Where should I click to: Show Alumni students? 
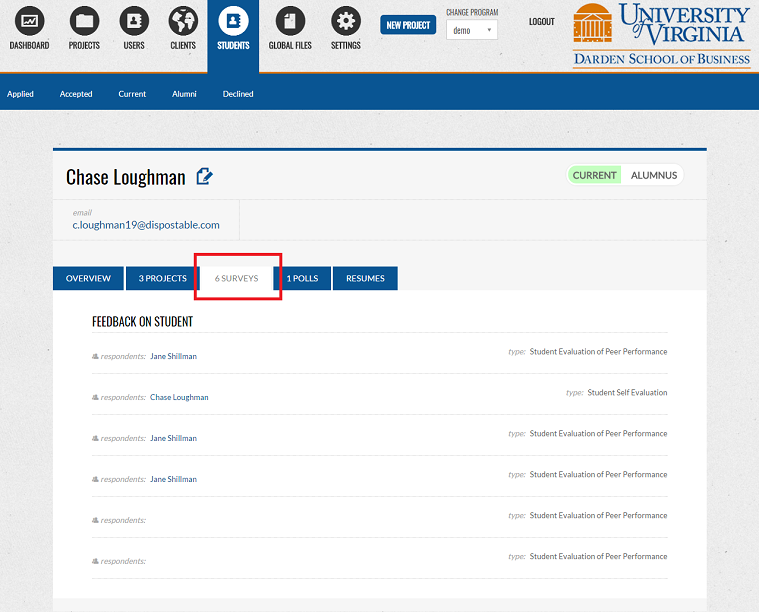pos(184,94)
